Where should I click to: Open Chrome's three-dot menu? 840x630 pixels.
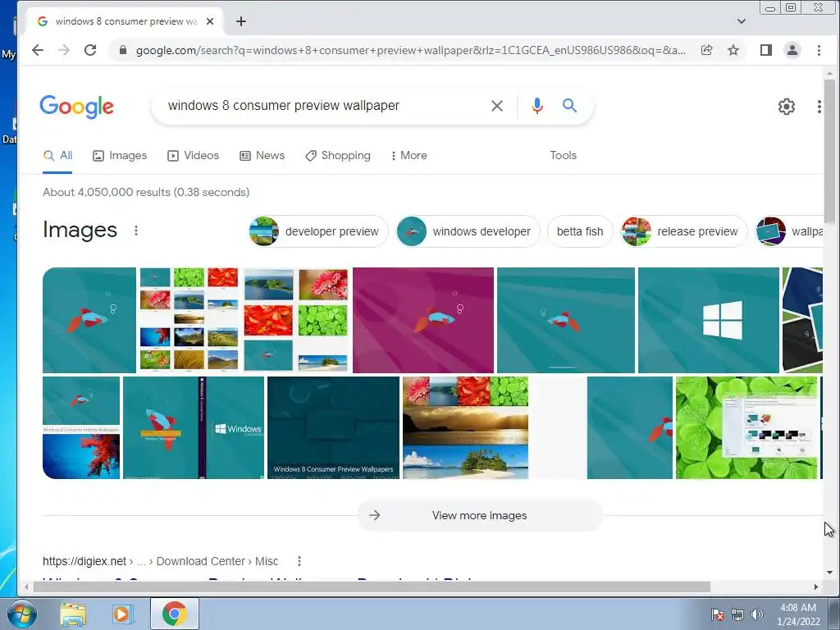[x=819, y=50]
